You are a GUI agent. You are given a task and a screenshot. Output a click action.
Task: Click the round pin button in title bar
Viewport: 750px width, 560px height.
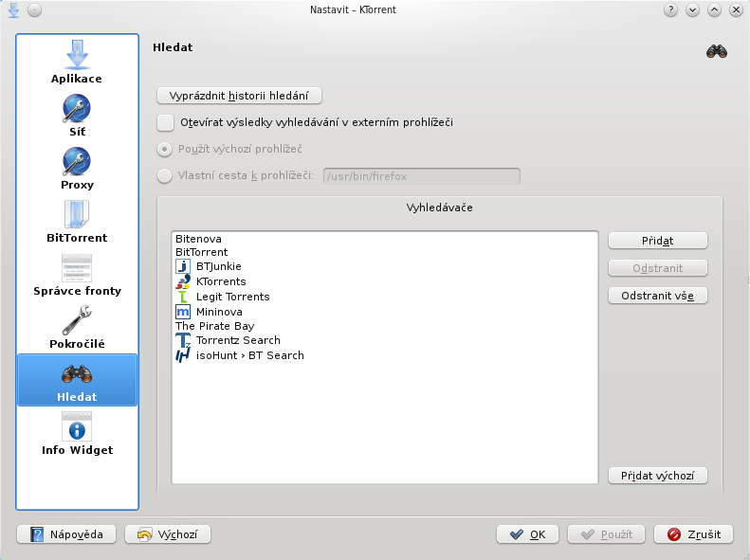pyautogui.click(x=34, y=10)
